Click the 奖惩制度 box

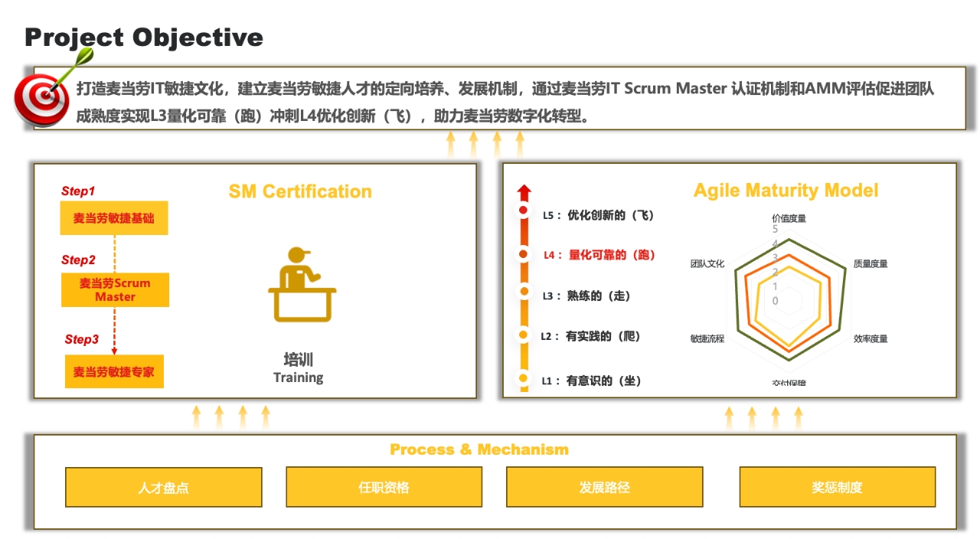837,487
